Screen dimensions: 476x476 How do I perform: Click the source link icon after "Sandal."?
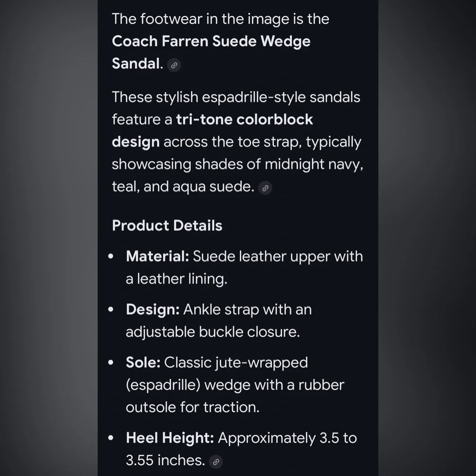[175, 65]
